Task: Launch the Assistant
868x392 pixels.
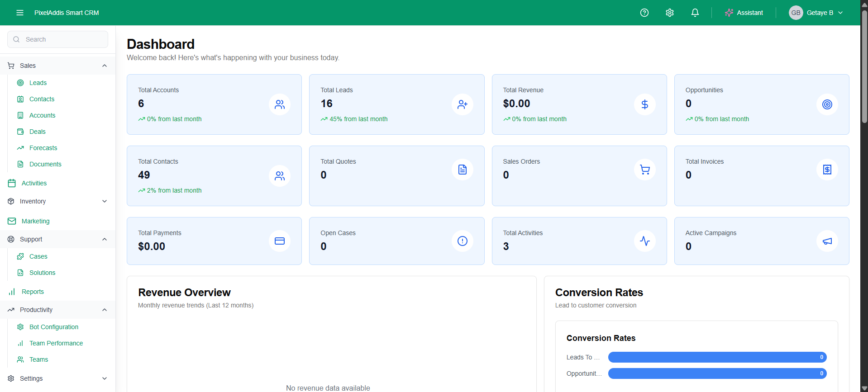Action: pos(744,13)
